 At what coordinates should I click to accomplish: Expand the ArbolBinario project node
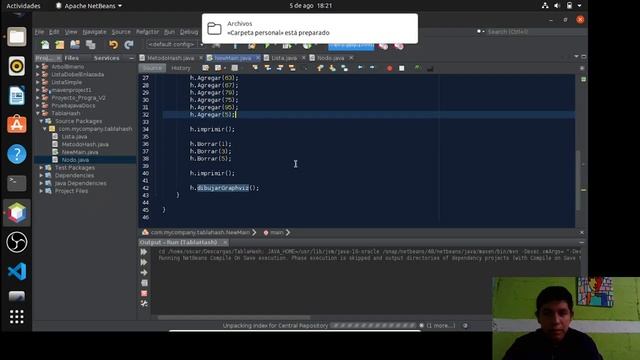38,67
